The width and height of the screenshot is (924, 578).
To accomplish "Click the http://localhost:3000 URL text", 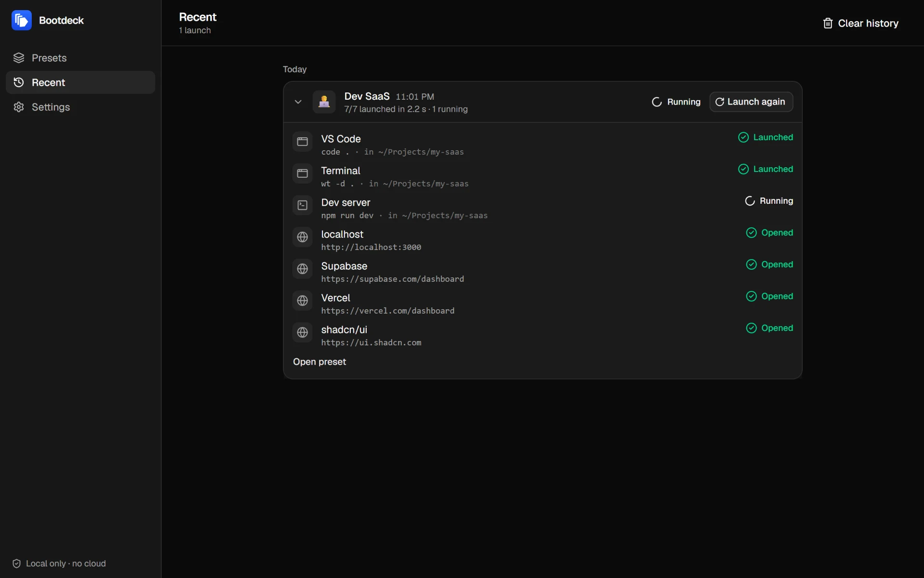I will 371,247.
